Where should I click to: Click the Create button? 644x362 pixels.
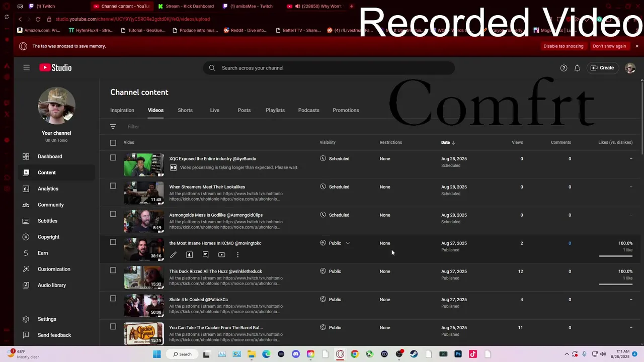coord(602,68)
